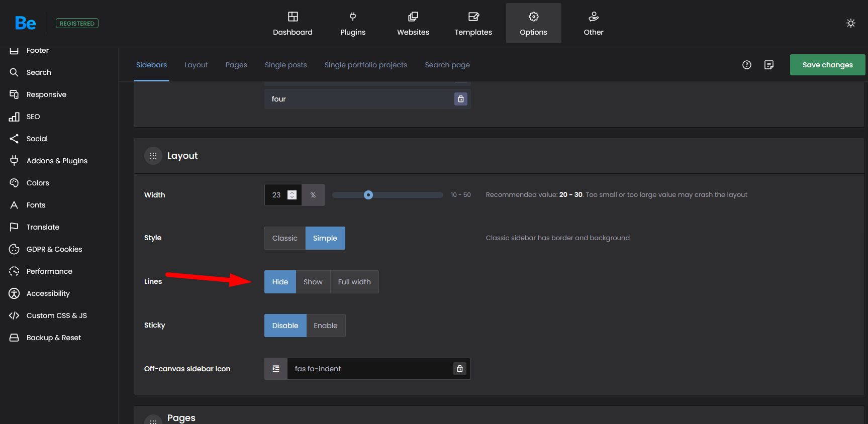Switch to the Layout tab
The image size is (868, 424).
[x=196, y=65]
